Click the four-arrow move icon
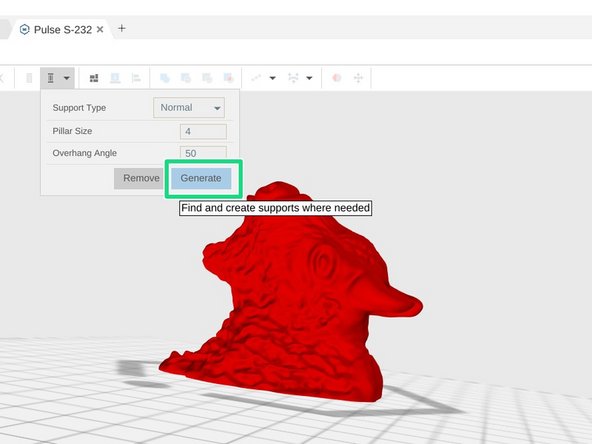 pyautogui.click(x=358, y=78)
